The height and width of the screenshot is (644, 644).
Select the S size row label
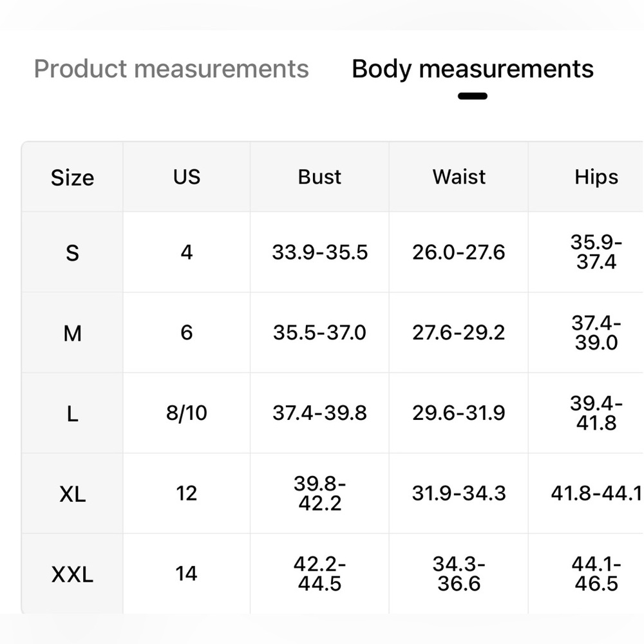[72, 252]
